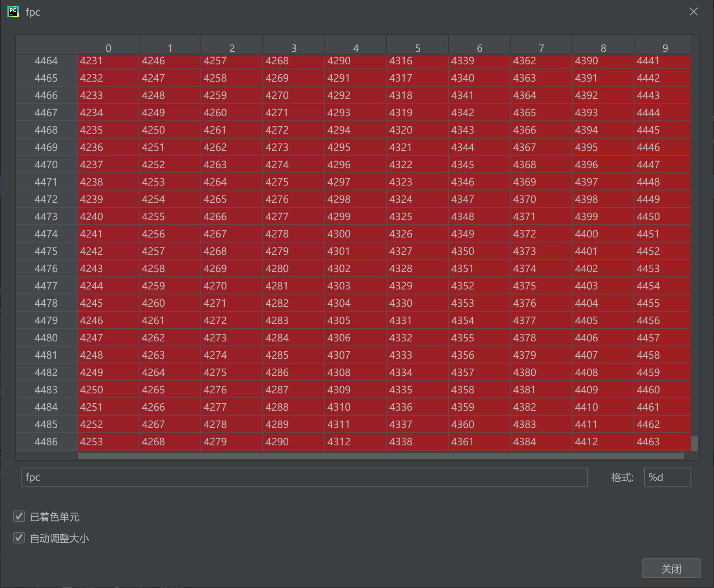Disable the 自动调整大小 checkbox

point(19,538)
